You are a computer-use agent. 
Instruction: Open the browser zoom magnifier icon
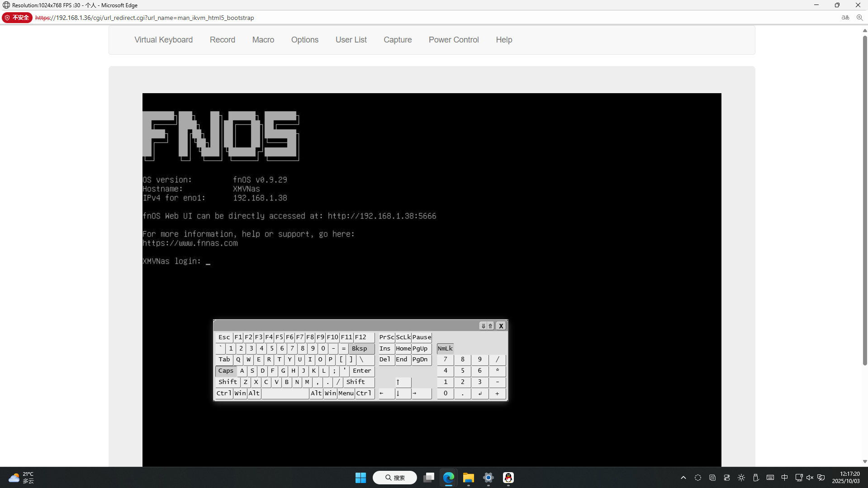pos(859,18)
